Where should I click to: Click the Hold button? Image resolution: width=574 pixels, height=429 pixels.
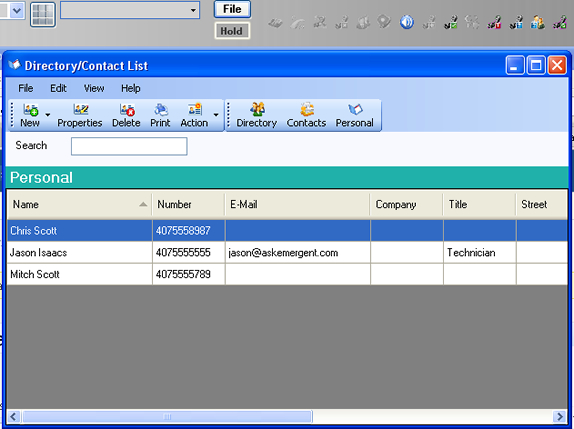point(232,31)
